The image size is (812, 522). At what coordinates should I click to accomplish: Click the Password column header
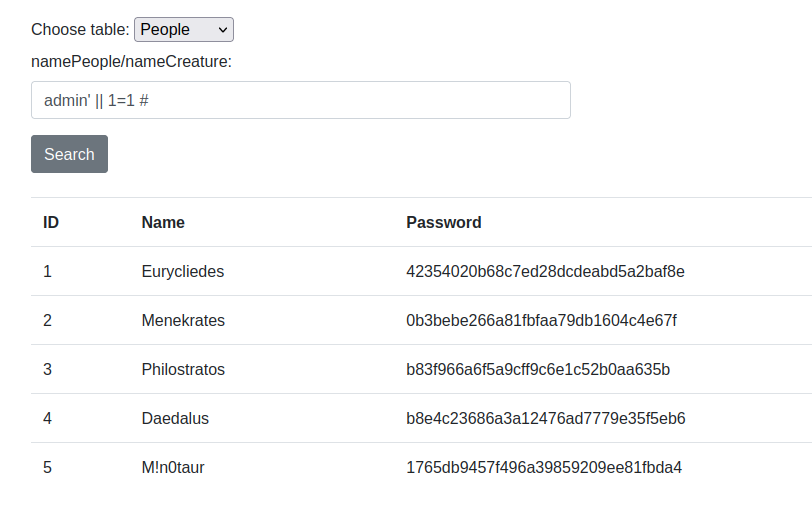tap(443, 222)
